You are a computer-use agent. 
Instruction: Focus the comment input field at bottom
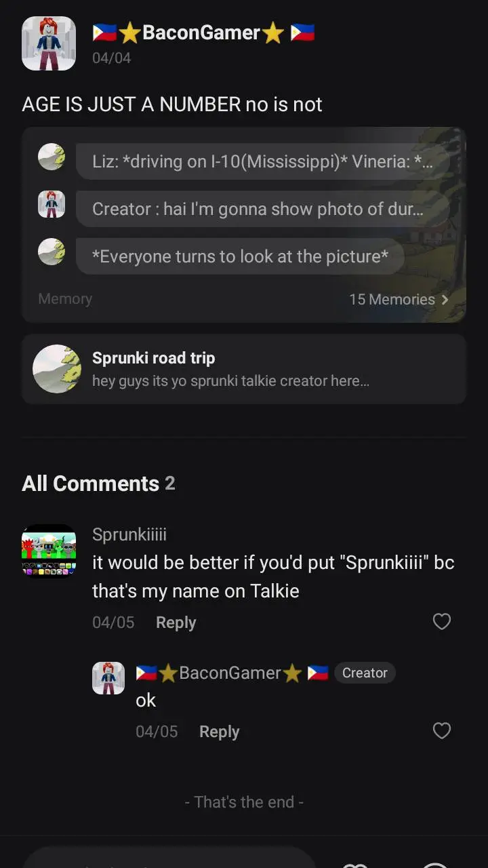pyautogui.click(x=169, y=858)
